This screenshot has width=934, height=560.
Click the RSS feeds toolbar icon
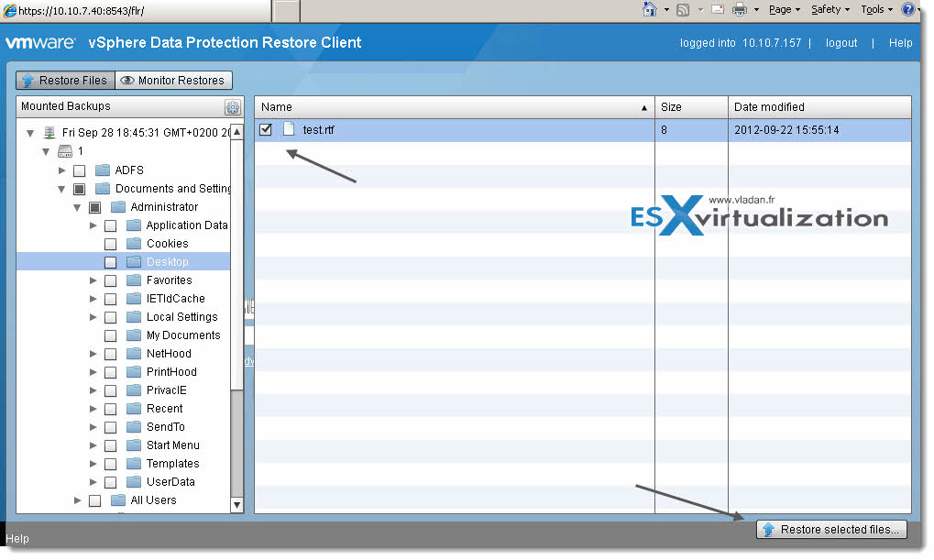pyautogui.click(x=683, y=9)
